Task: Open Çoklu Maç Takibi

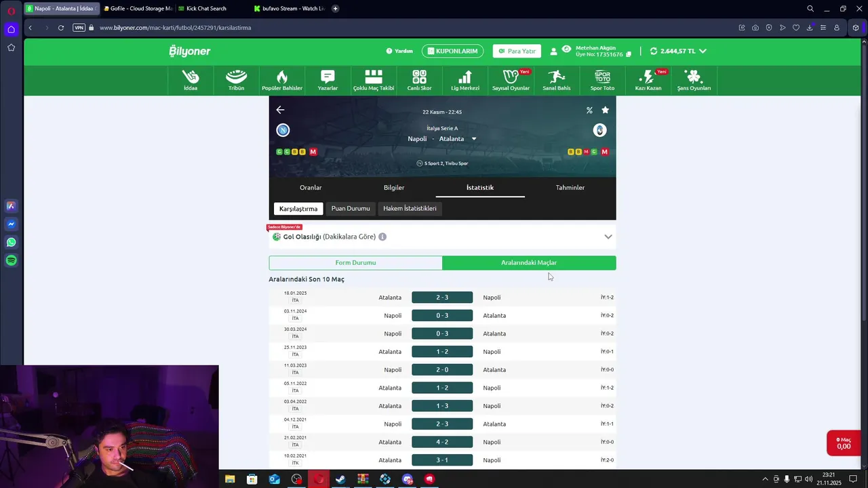Action: (x=374, y=80)
